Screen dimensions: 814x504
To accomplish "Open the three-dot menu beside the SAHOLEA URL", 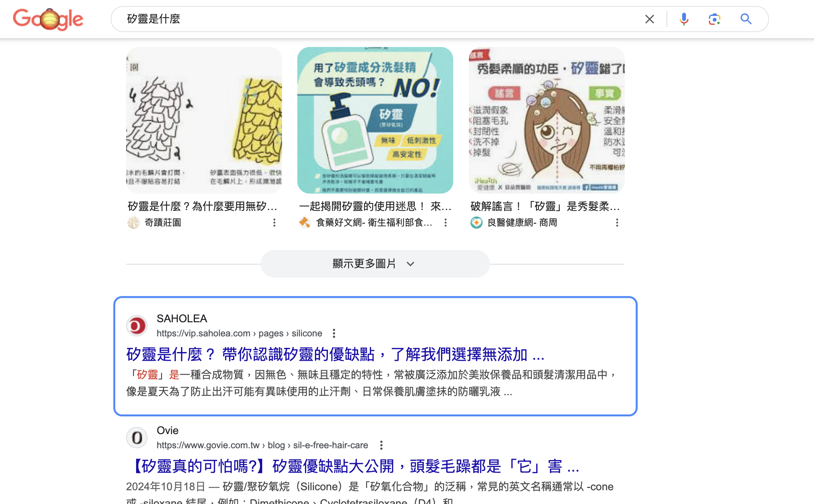I will 334,333.
